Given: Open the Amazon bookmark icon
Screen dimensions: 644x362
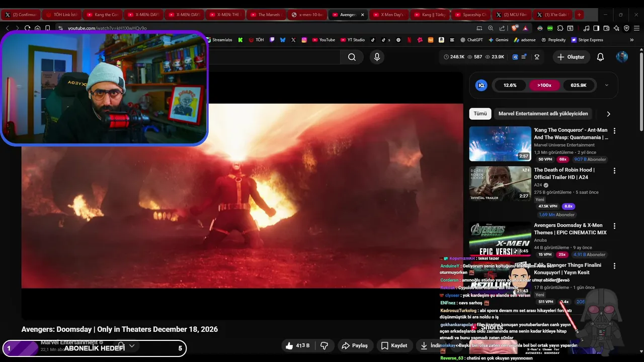Looking at the screenshot, I should click(441, 40).
